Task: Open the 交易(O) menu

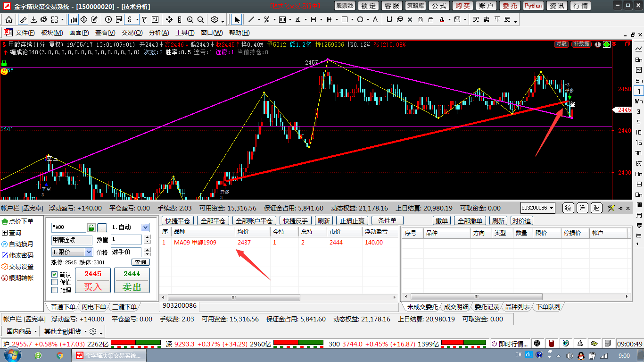Action: 132,33
